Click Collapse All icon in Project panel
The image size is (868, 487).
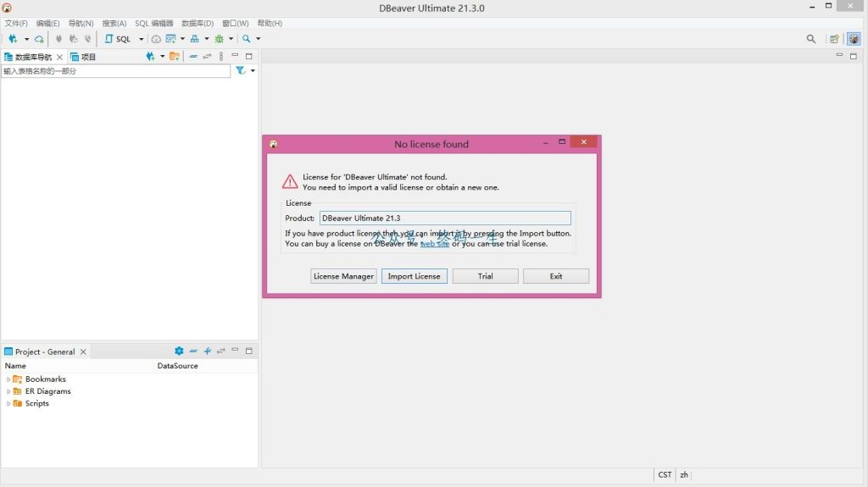[x=193, y=351]
